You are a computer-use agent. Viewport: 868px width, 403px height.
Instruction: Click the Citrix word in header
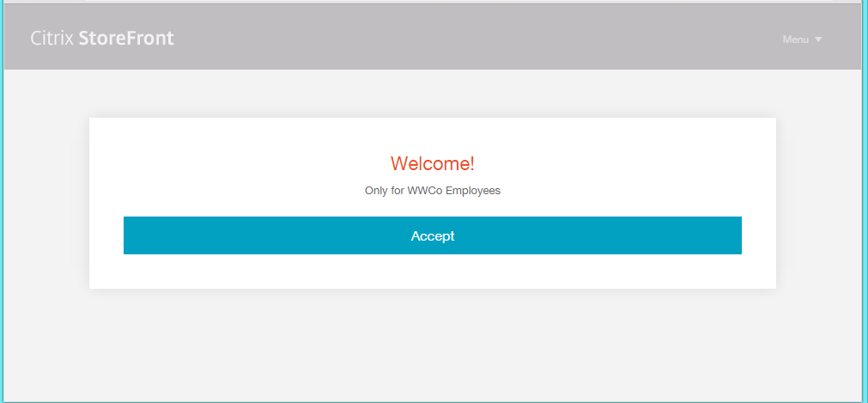click(x=52, y=38)
